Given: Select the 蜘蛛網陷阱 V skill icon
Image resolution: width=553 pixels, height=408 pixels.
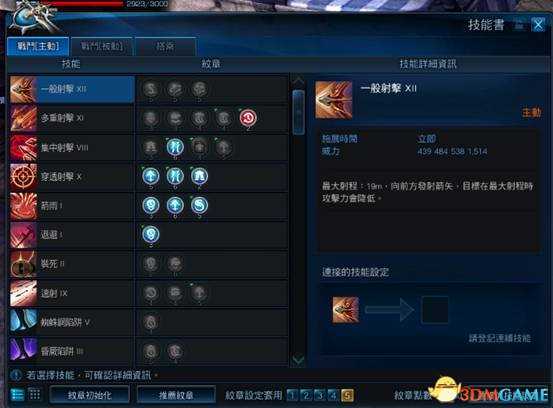Looking at the screenshot, I should pos(23,322).
